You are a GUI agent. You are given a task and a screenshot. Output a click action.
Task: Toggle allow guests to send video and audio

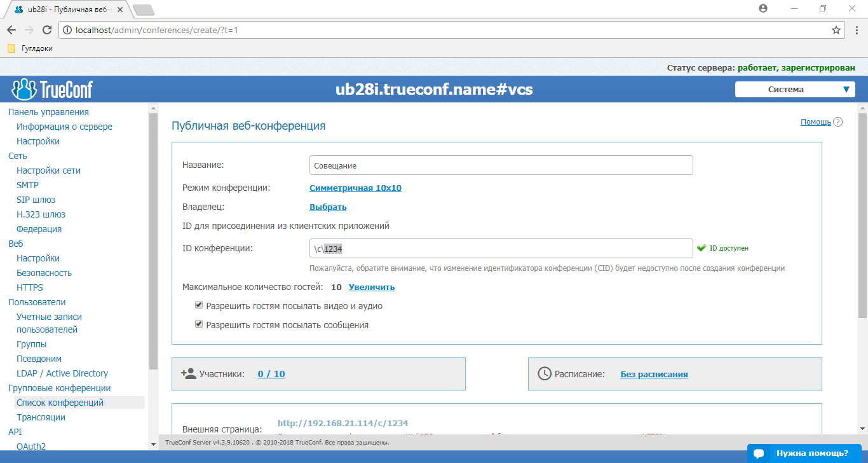click(x=199, y=305)
